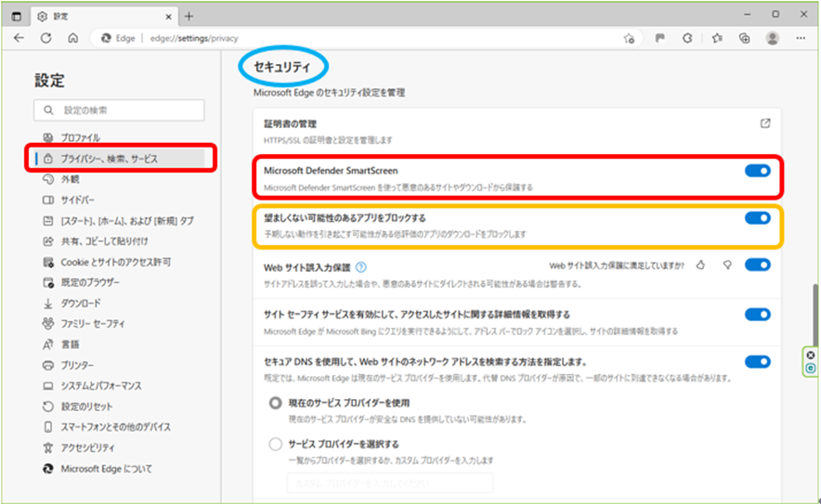Open 設定のリセット section
This screenshot has height=504, width=821.
(x=86, y=407)
